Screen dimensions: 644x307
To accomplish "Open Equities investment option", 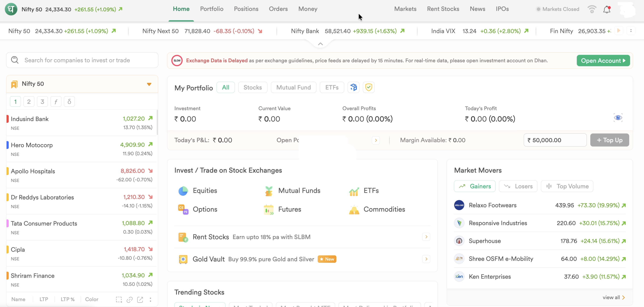I will 198,191.
